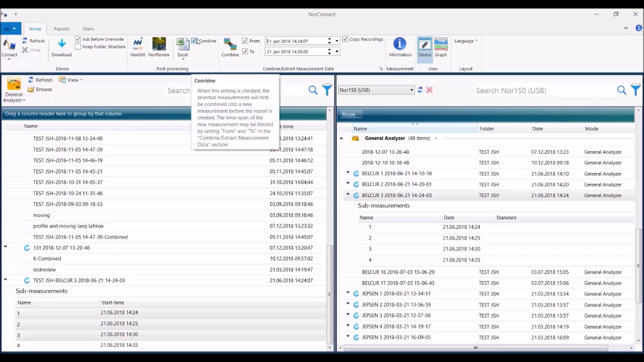Switch to the Share ribbon tab
Image resolution: width=644 pixels, height=362 pixels.
(x=88, y=29)
